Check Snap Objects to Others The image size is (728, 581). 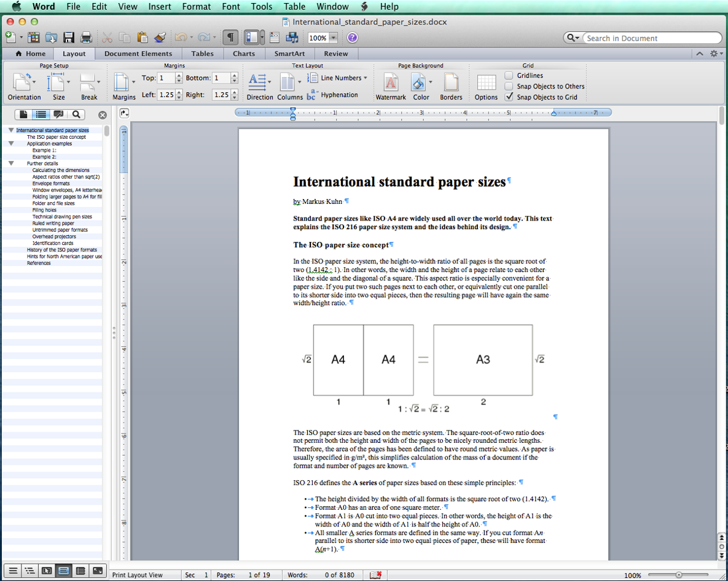click(x=509, y=86)
